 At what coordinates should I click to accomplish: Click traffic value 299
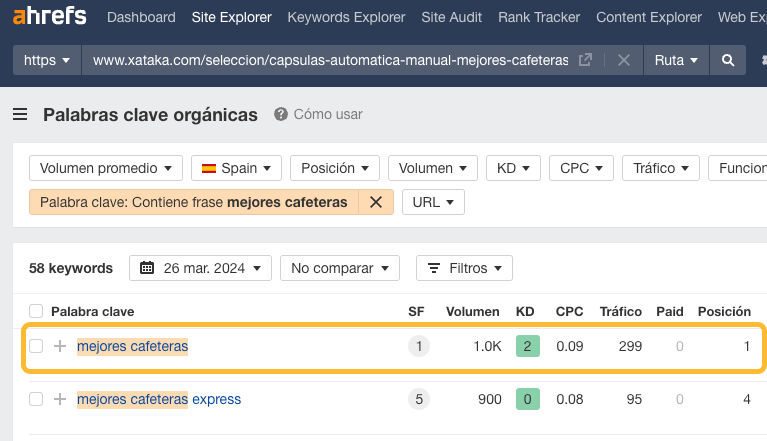[x=630, y=346]
